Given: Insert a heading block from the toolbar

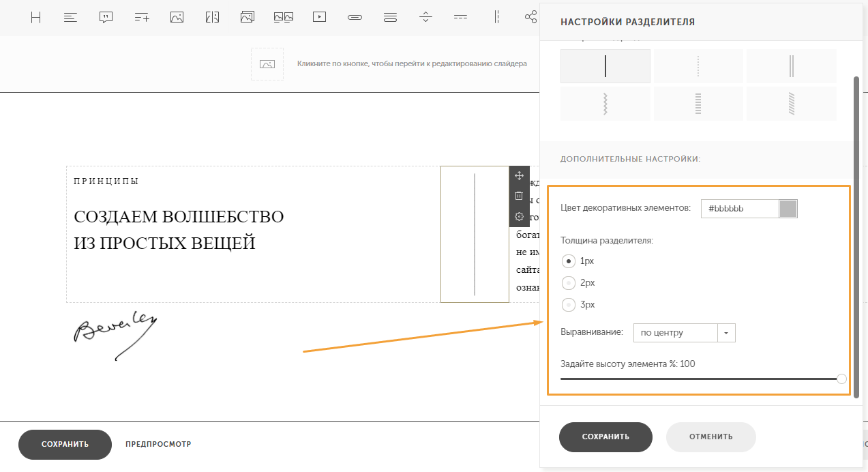Looking at the screenshot, I should (36, 18).
